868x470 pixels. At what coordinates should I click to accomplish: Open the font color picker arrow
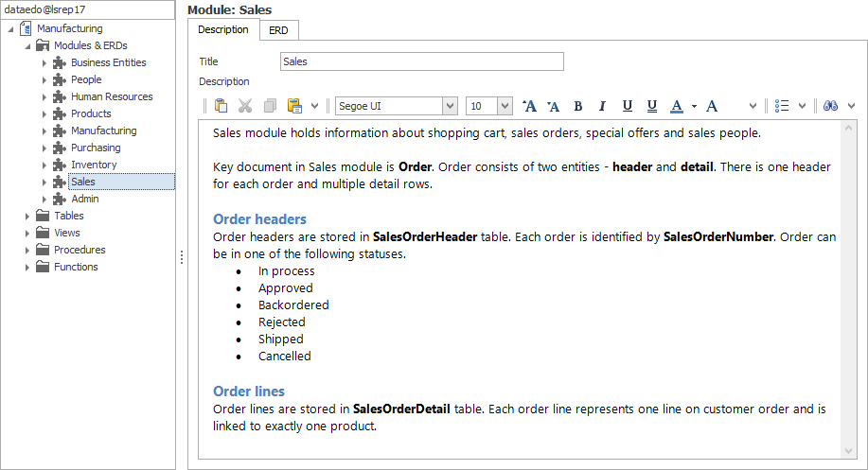pos(694,106)
